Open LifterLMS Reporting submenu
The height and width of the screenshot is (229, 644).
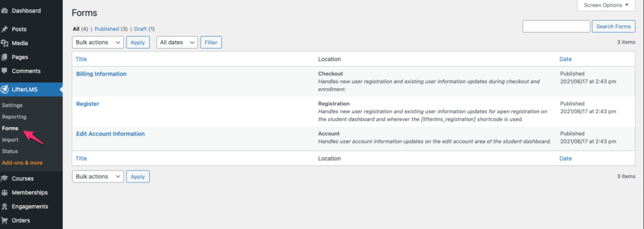pos(14,117)
